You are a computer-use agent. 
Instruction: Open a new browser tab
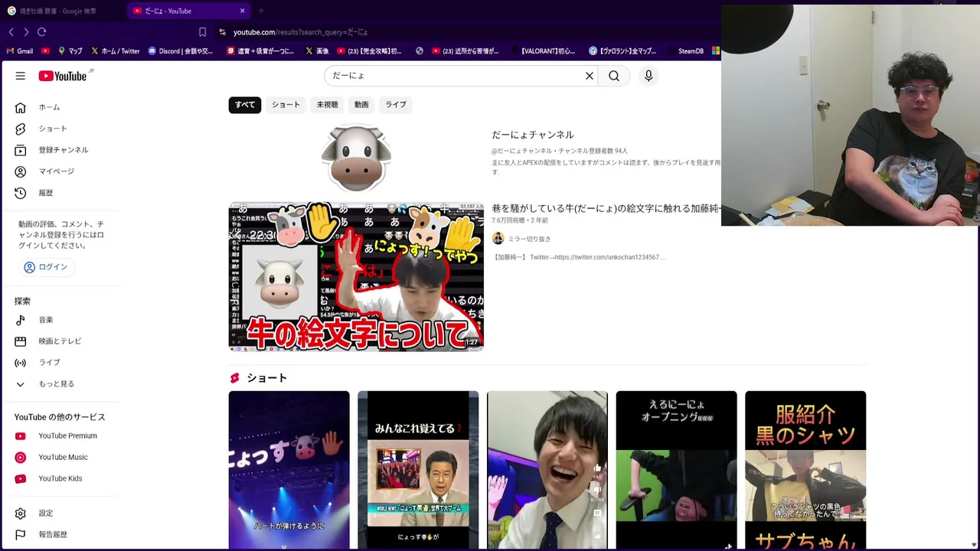click(261, 11)
